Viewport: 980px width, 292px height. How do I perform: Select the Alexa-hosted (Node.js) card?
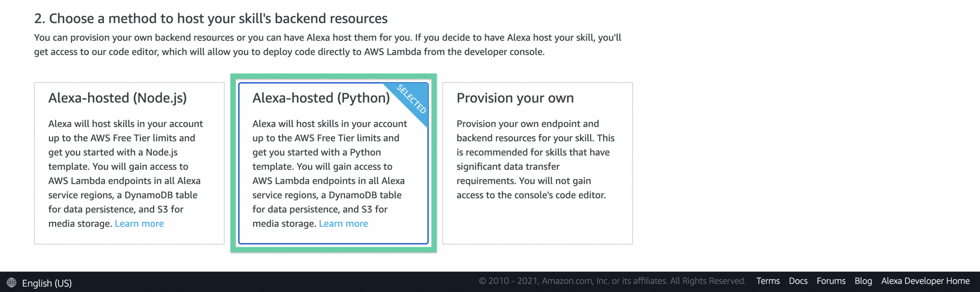tap(129, 163)
